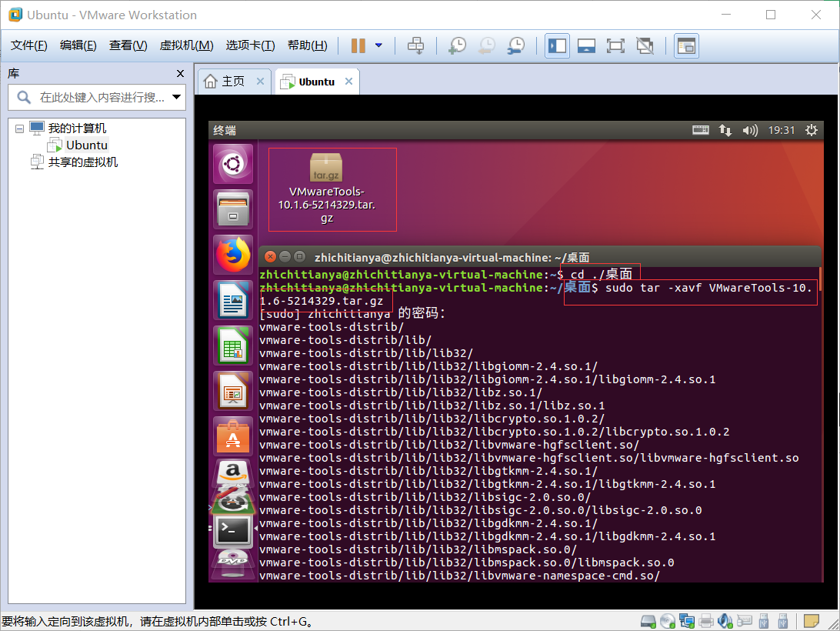Minimize the terminal window

click(x=285, y=257)
